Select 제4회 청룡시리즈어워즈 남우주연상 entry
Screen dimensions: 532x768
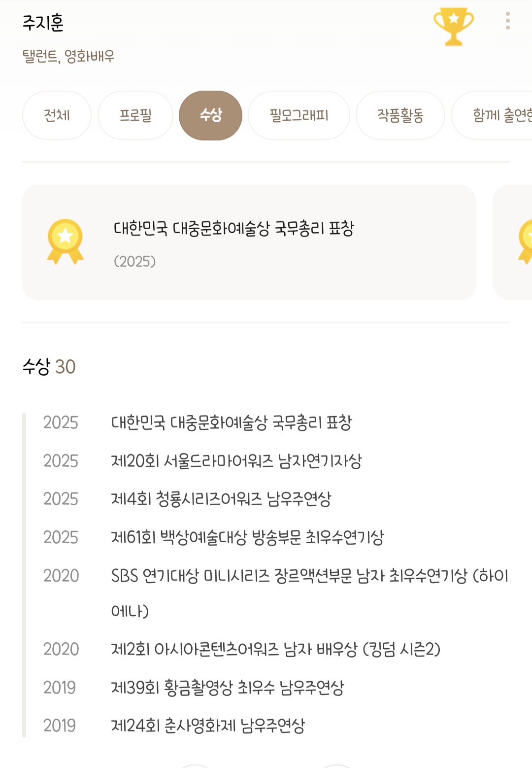point(221,499)
